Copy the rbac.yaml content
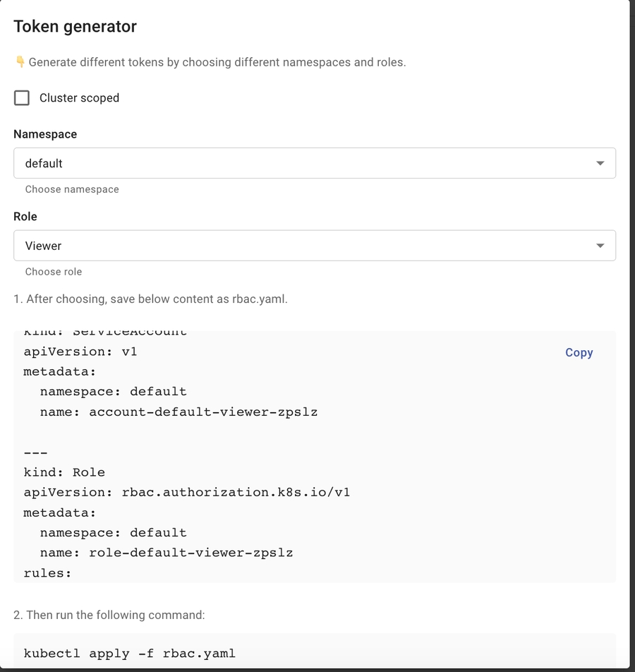635x672 pixels. pos(579,352)
